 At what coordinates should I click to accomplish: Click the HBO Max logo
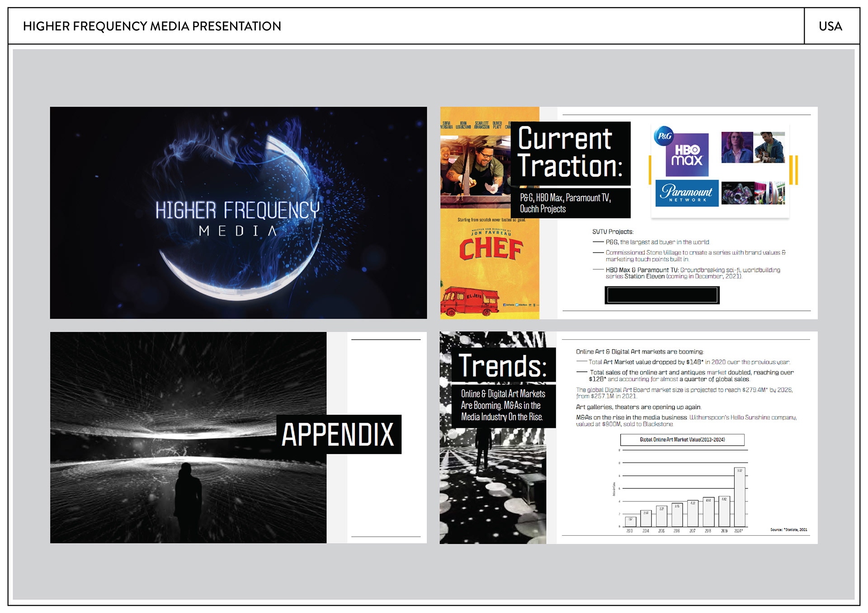(688, 156)
